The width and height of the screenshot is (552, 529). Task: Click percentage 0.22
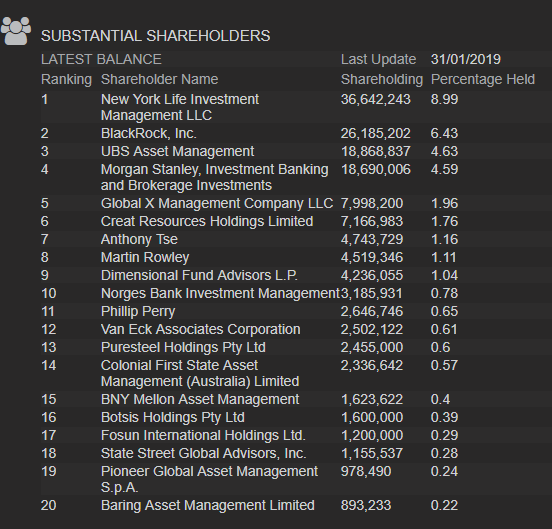[444, 505]
